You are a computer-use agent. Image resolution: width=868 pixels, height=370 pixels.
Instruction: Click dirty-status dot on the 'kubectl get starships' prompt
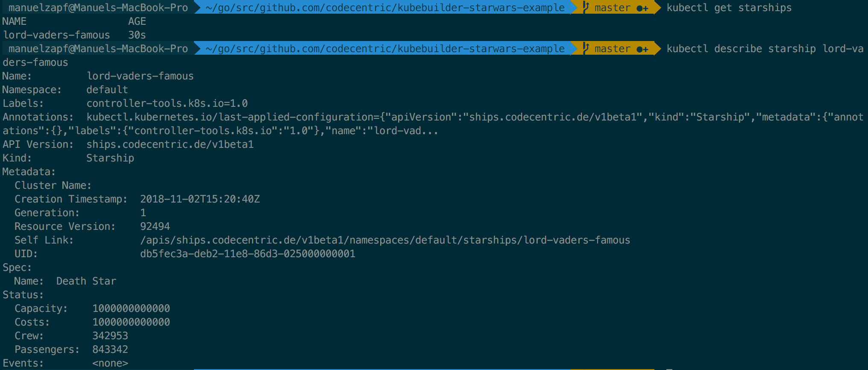click(639, 8)
